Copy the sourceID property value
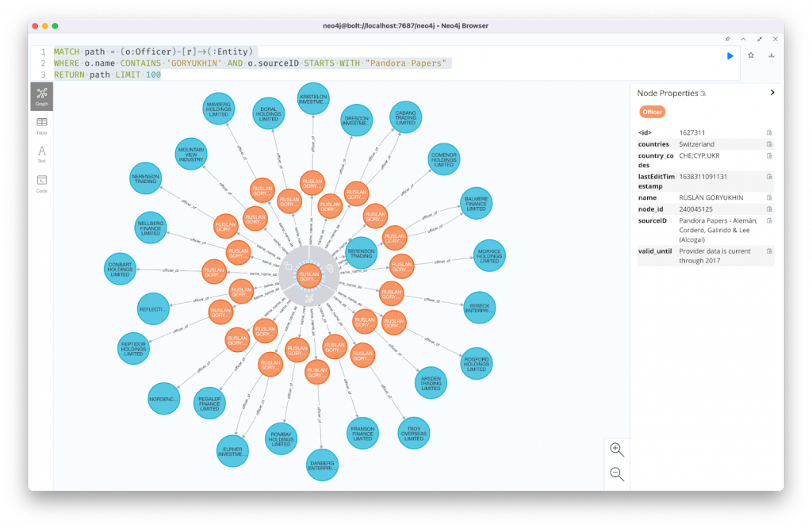Screen dimensions: 812x528 (x=768, y=220)
